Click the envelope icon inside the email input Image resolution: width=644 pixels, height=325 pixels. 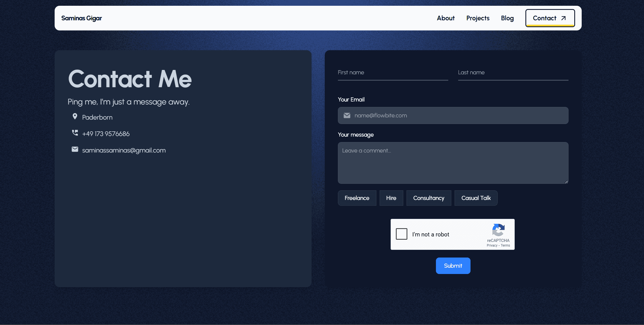(x=347, y=115)
